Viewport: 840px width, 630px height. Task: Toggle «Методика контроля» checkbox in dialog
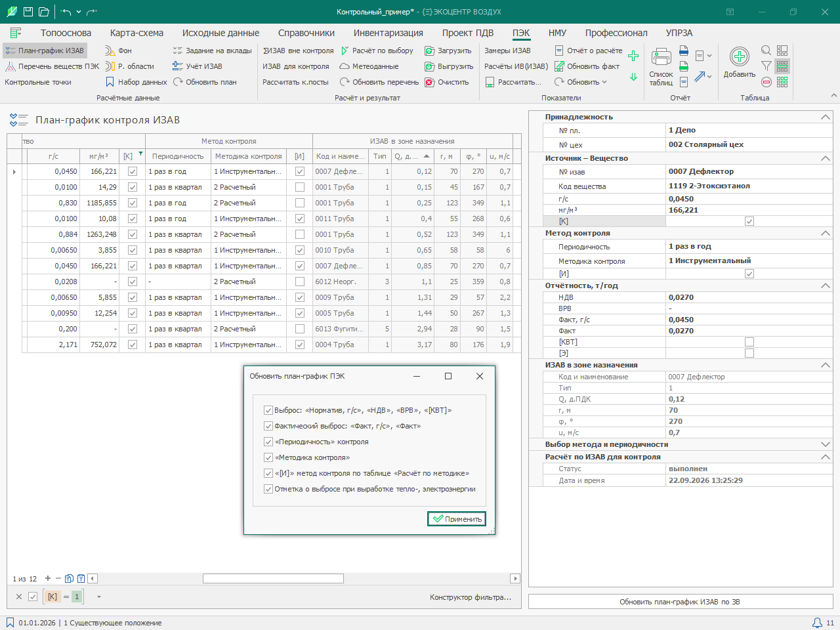(x=268, y=457)
